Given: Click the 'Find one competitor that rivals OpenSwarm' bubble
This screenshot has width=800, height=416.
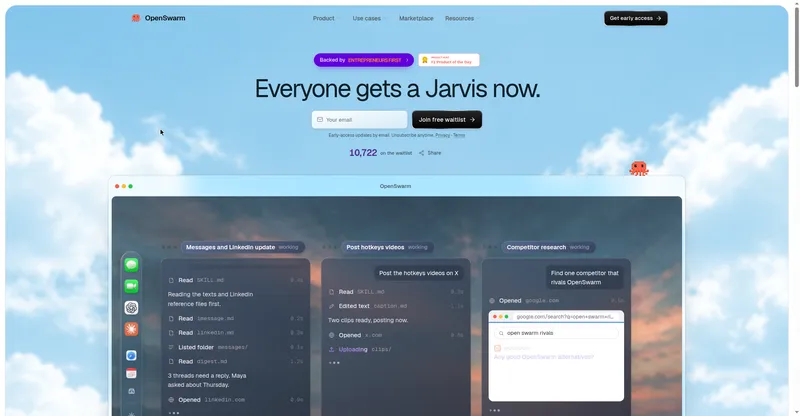Looking at the screenshot, I should coord(585,278).
